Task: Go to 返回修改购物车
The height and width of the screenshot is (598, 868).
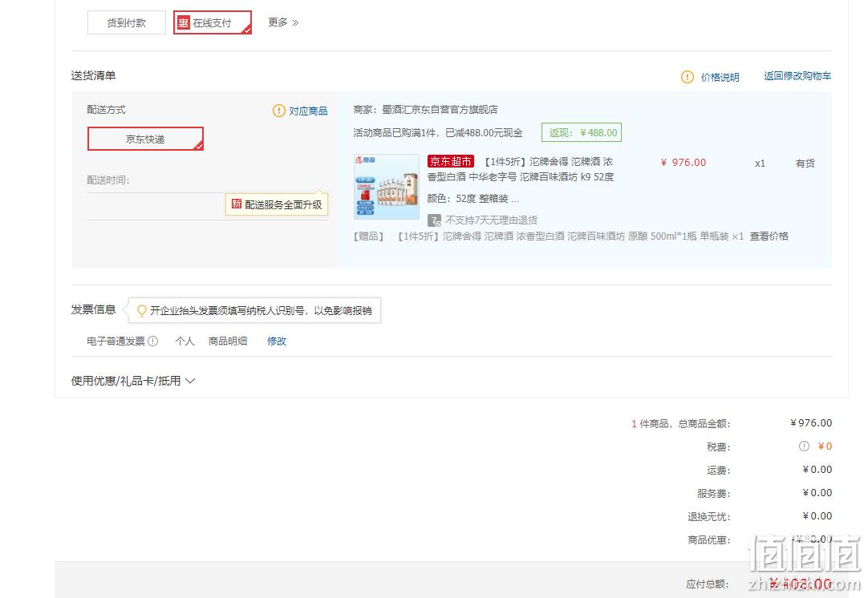Action: point(797,76)
